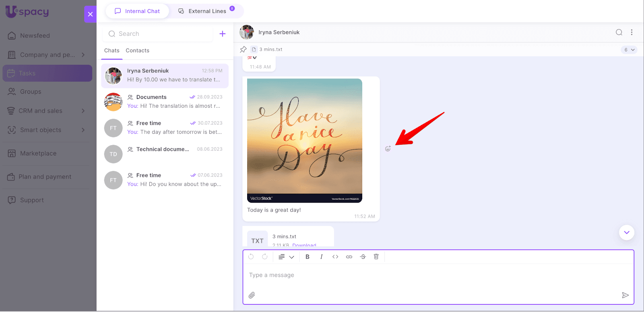Toggle bold text formatting
Screen dimensions: 644x312
[x=308, y=257]
